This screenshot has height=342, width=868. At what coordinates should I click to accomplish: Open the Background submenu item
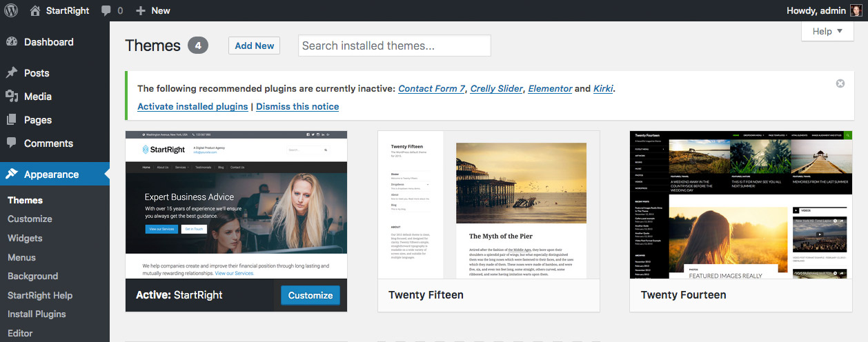point(32,276)
